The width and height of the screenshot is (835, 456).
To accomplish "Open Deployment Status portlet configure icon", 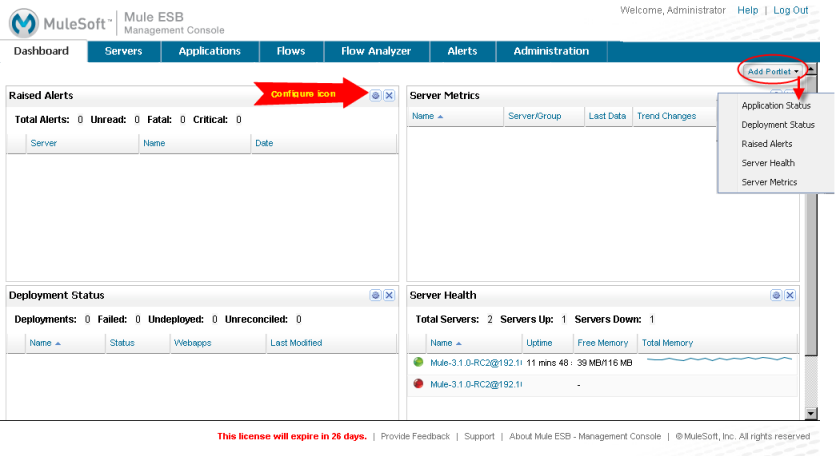I will (x=376, y=295).
